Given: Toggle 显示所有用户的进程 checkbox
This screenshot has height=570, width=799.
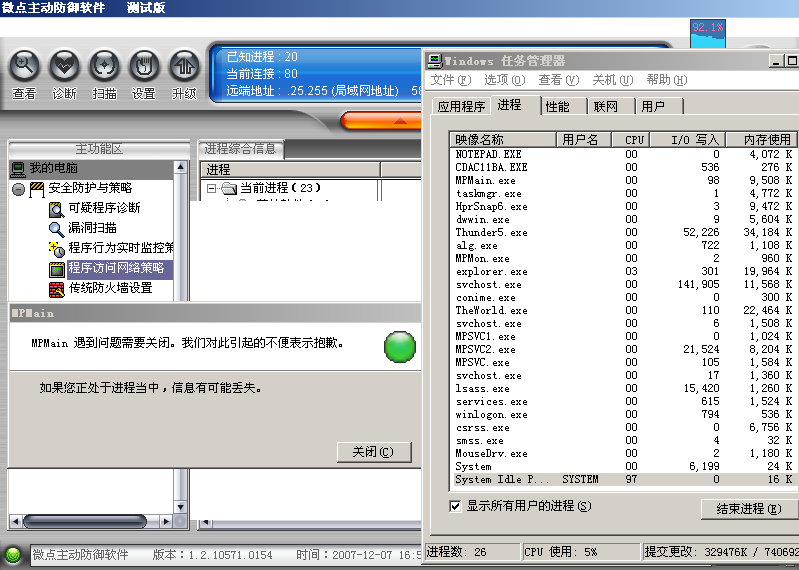Looking at the screenshot, I should tap(455, 506).
